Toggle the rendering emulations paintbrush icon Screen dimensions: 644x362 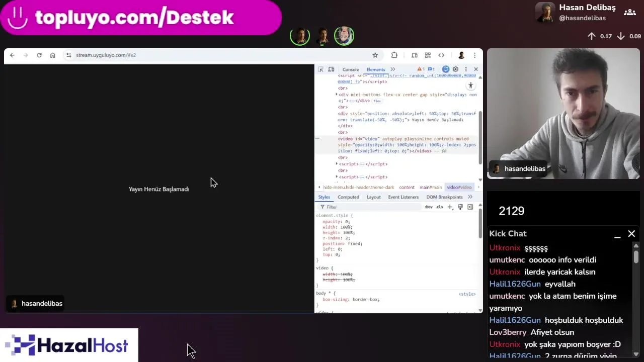[x=460, y=207]
